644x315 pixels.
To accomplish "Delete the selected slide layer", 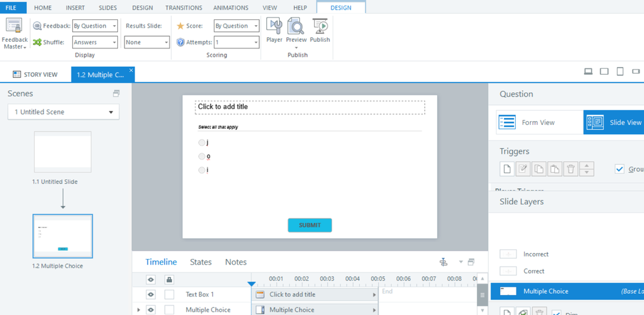I will [539, 312].
